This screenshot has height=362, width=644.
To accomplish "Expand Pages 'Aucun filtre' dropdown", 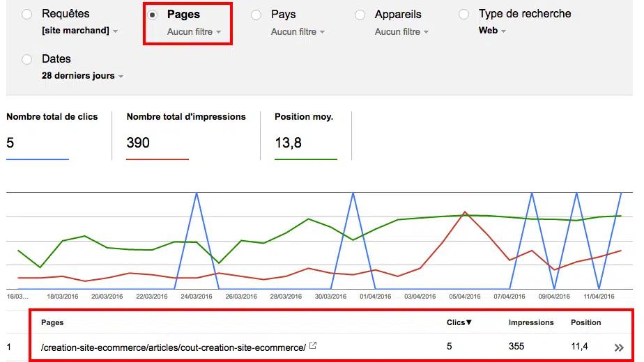I will (194, 31).
